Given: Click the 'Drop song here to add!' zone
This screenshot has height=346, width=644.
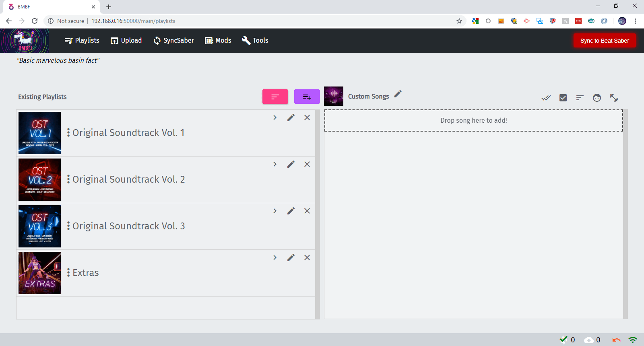Looking at the screenshot, I should coord(474,120).
